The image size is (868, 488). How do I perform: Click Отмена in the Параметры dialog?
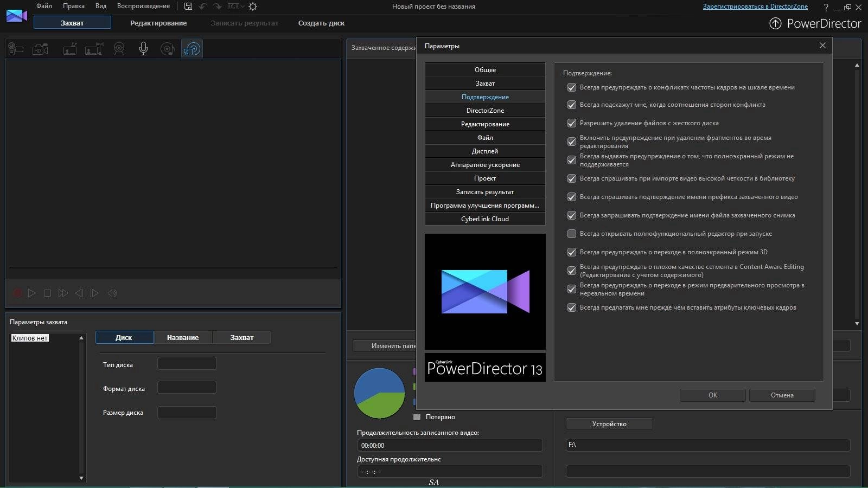pyautogui.click(x=782, y=395)
